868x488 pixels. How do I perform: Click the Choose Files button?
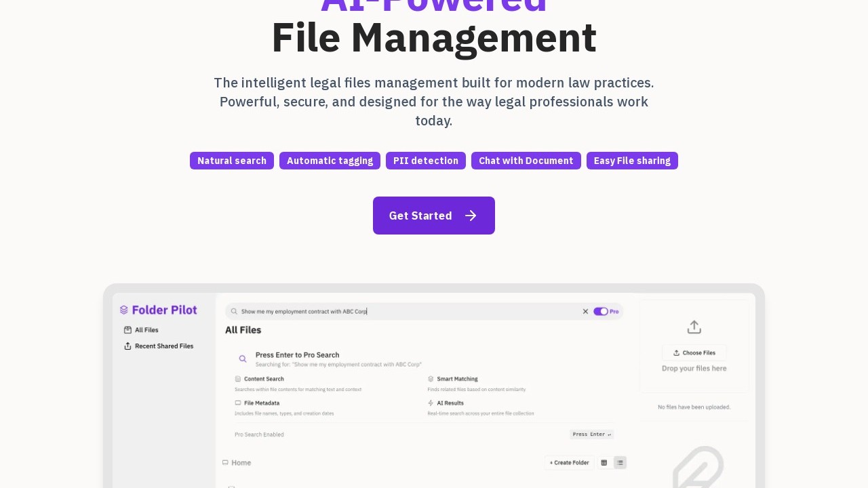pos(694,353)
